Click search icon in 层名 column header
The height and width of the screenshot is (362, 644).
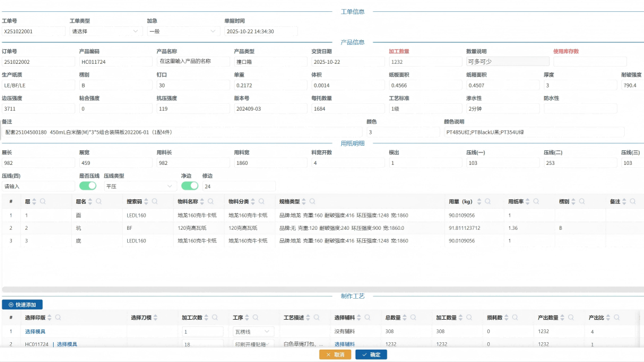tap(99, 202)
